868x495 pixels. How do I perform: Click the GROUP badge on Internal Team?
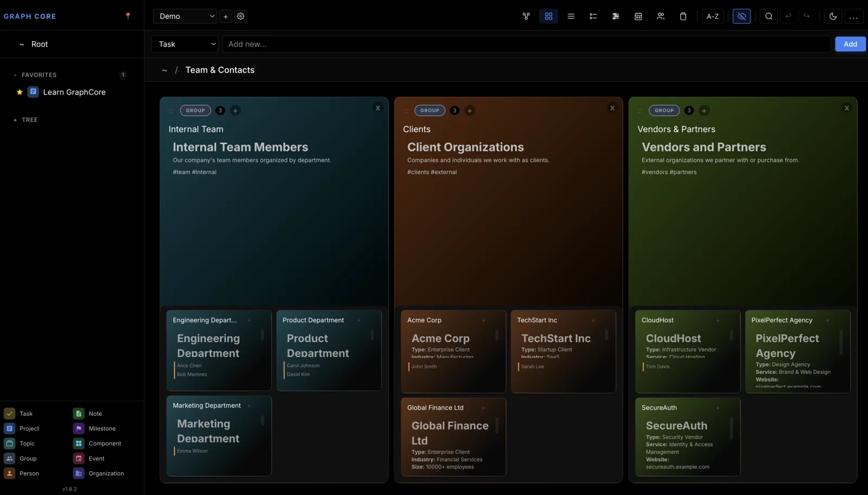click(x=195, y=111)
